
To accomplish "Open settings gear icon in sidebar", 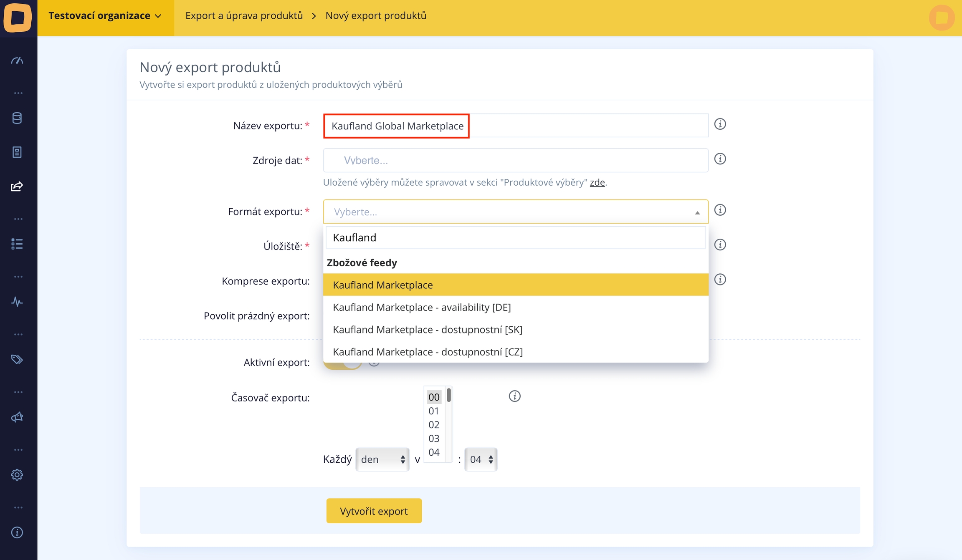I will point(17,474).
